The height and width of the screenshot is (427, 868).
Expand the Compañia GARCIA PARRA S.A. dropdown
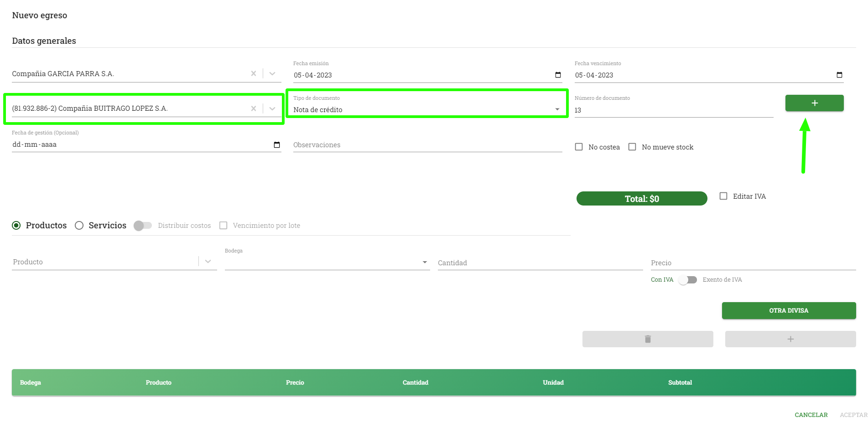pos(272,73)
